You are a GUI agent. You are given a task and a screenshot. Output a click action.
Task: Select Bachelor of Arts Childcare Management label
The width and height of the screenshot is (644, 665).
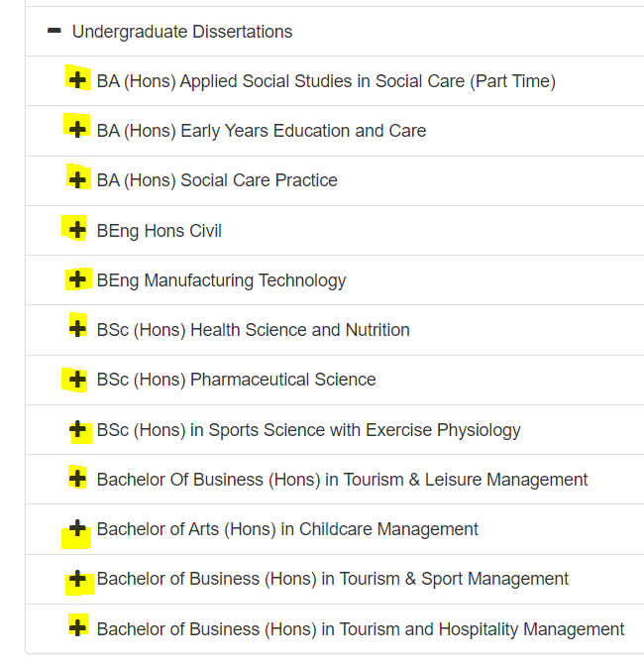click(287, 529)
